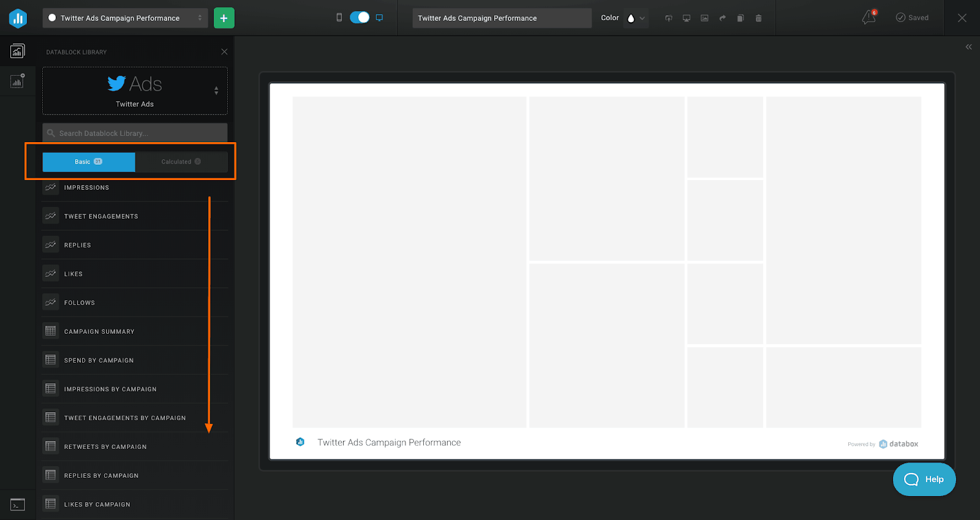
Task: Open the Datablock library sidebar icon
Action: pyautogui.click(x=17, y=51)
